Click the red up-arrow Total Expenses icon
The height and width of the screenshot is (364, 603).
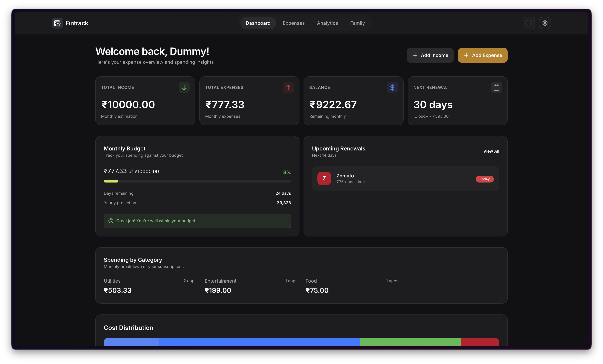pyautogui.click(x=288, y=87)
